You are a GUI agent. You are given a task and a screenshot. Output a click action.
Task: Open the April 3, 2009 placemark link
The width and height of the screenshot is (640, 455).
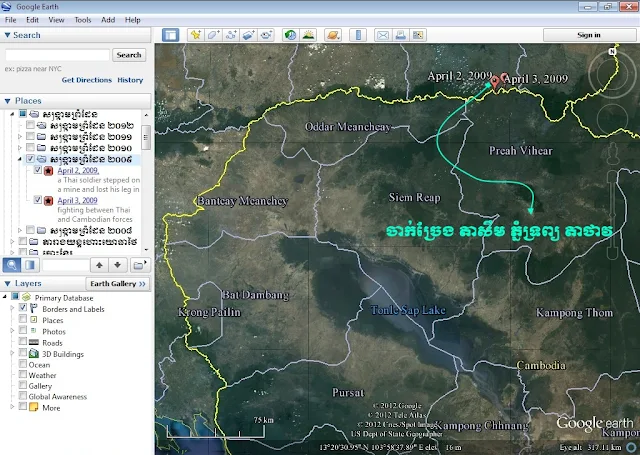click(x=78, y=200)
